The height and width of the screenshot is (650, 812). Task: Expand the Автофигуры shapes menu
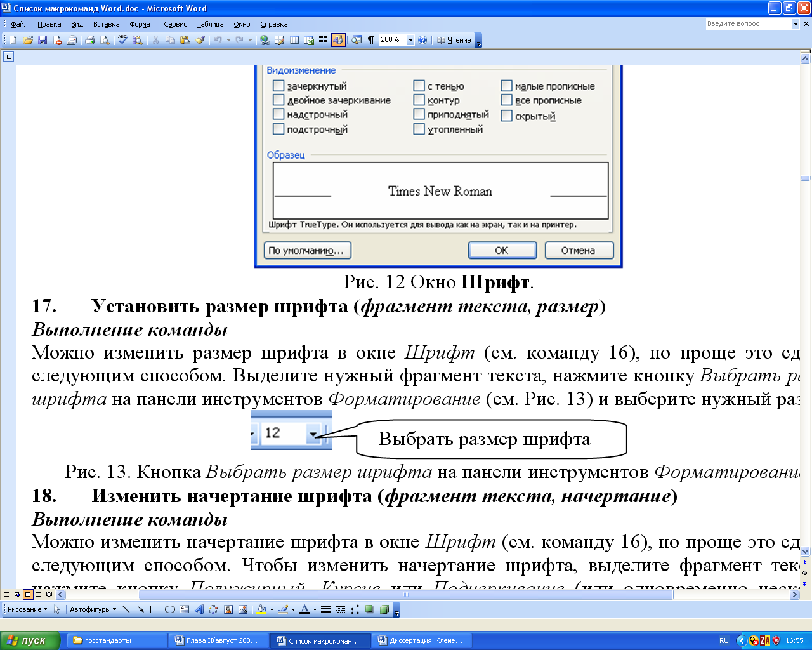[x=93, y=609]
